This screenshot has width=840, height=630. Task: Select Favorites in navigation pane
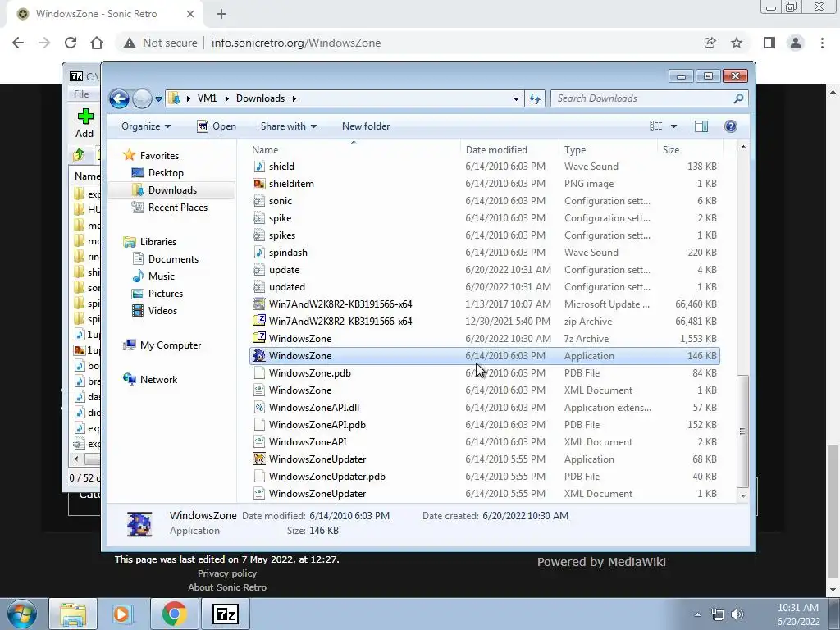159,156
